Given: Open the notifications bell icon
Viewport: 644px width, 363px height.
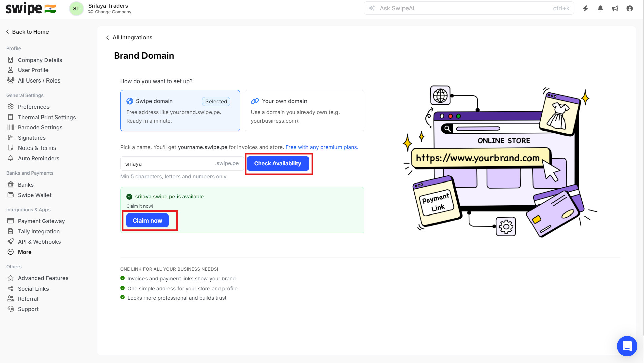Looking at the screenshot, I should pos(600,8).
